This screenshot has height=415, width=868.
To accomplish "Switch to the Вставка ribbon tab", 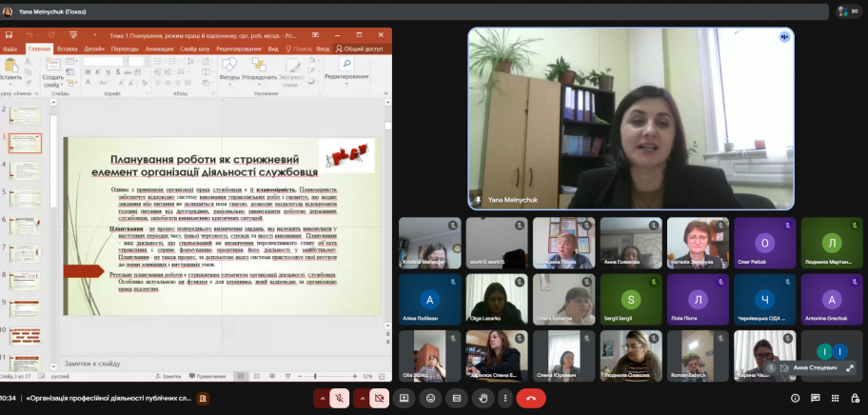I will 67,49.
